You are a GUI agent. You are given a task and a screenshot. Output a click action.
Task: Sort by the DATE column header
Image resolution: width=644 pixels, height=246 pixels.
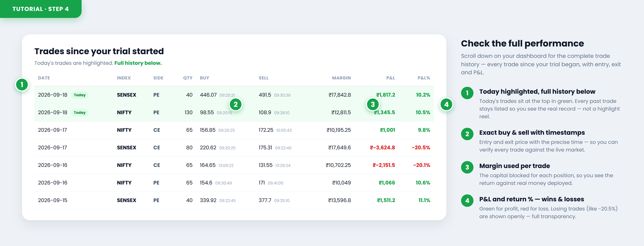[44, 78]
